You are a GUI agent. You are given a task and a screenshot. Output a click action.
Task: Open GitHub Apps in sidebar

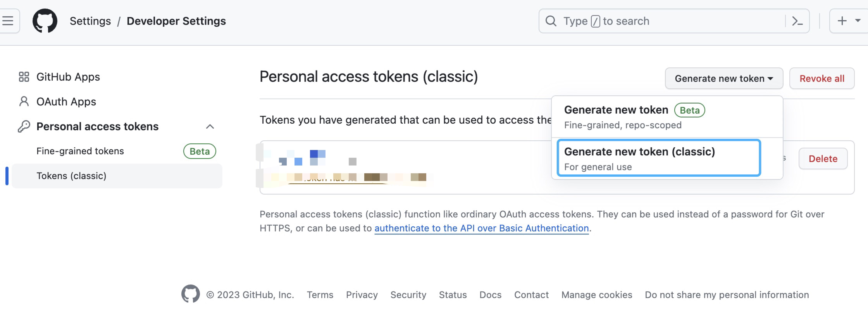(68, 77)
